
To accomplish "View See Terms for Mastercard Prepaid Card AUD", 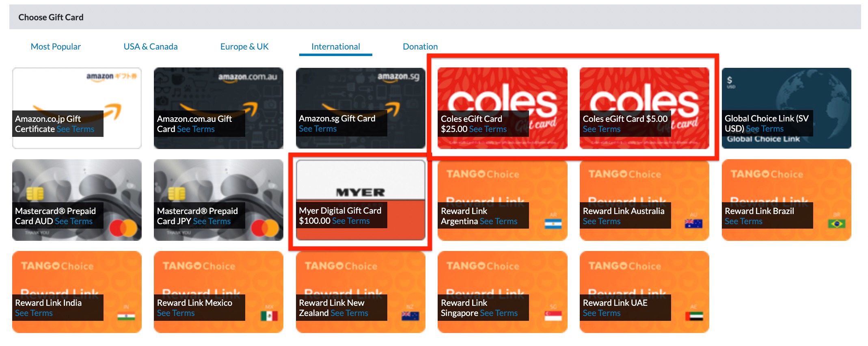I will (x=74, y=221).
